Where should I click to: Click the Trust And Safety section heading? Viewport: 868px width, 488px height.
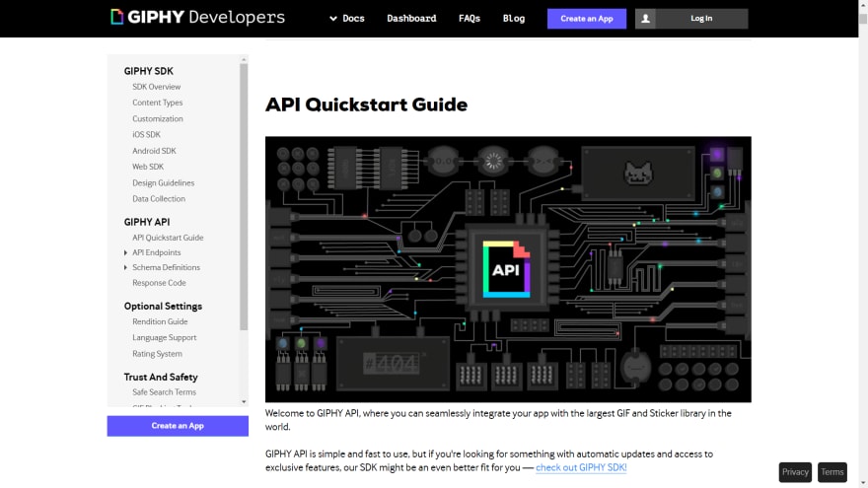[161, 378]
